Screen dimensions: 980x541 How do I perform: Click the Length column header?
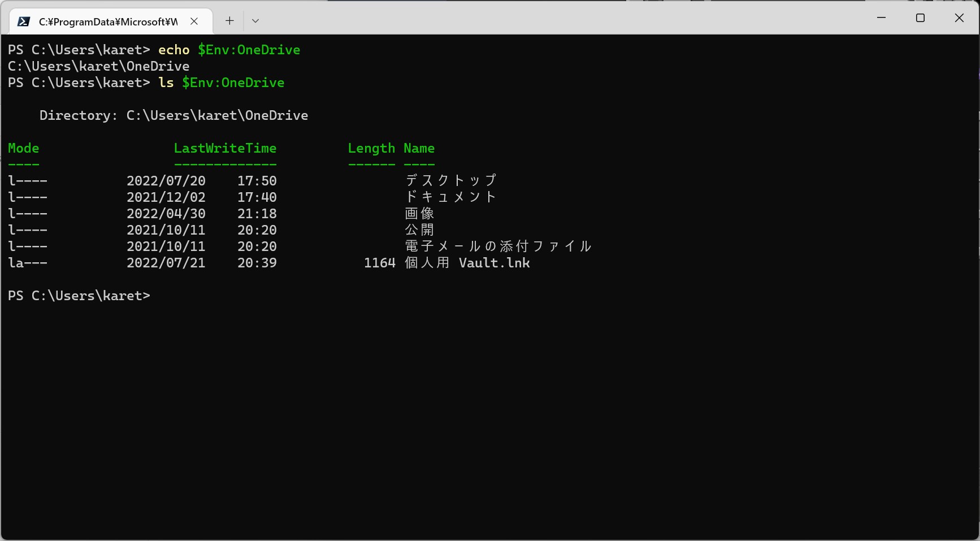click(x=371, y=149)
